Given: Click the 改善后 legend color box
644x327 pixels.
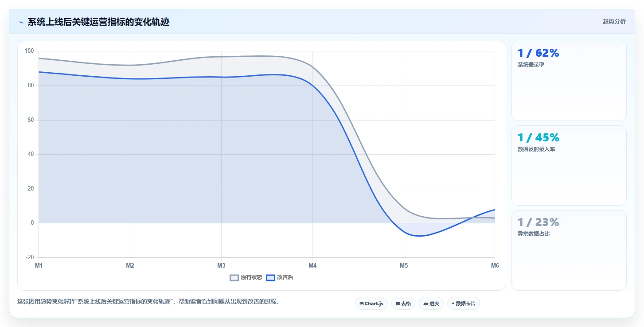Looking at the screenshot, I should click(270, 278).
